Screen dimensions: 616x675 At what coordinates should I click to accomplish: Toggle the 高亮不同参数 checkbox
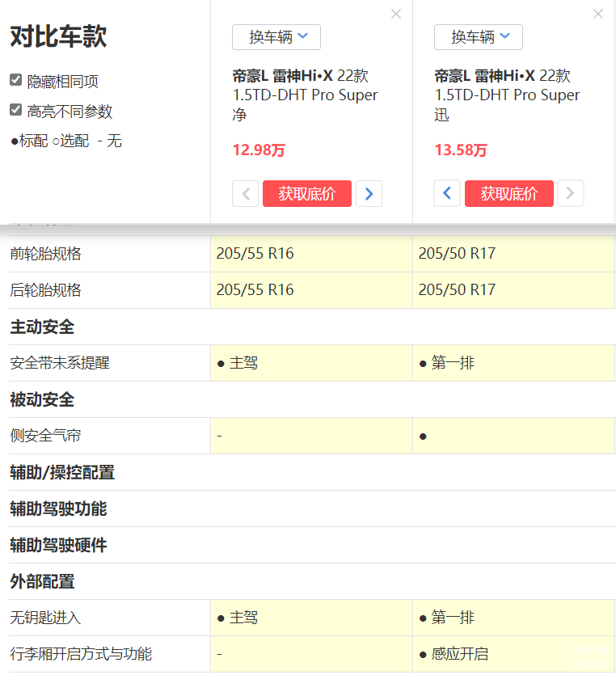click(16, 110)
